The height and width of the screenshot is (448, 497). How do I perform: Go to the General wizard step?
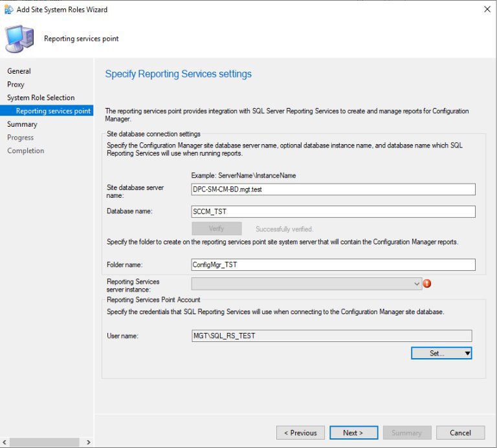pos(19,71)
